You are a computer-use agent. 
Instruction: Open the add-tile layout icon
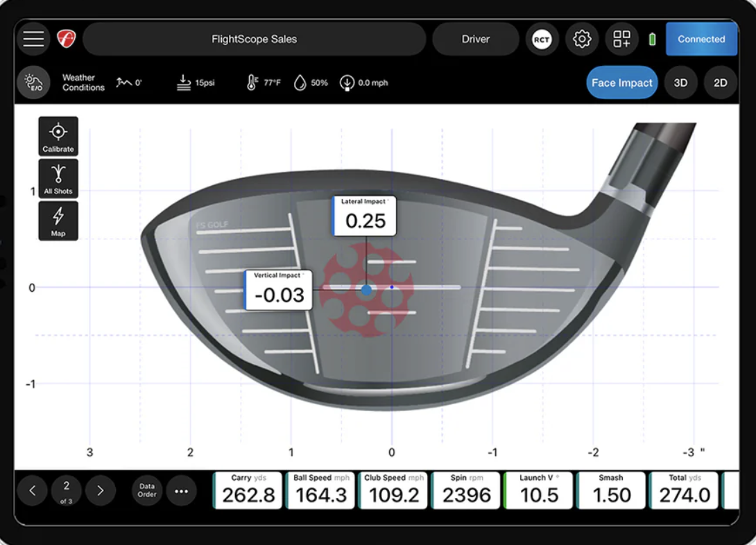pos(621,40)
